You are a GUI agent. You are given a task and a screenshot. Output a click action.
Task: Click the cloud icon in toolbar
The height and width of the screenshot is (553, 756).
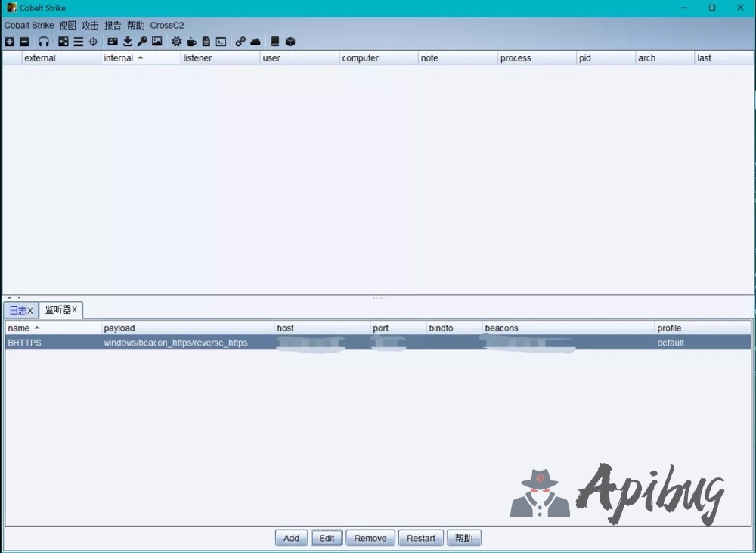point(256,42)
